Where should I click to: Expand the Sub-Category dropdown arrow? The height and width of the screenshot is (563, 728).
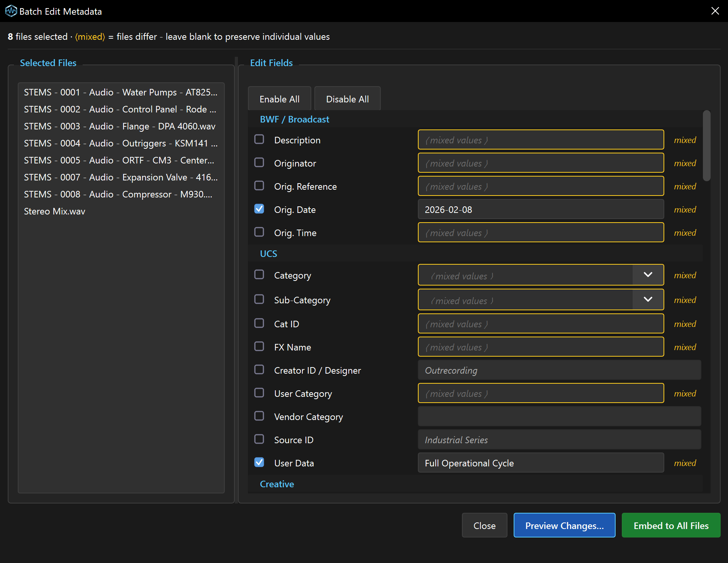tap(648, 299)
